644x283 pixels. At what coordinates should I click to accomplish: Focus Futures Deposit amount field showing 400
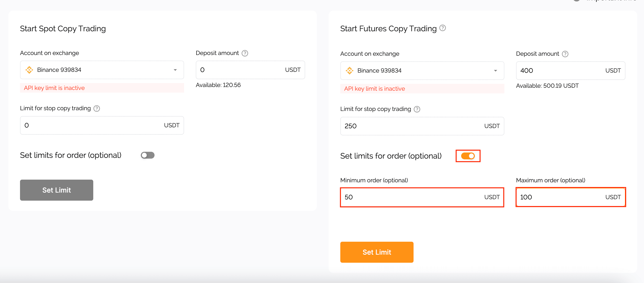[571, 71]
